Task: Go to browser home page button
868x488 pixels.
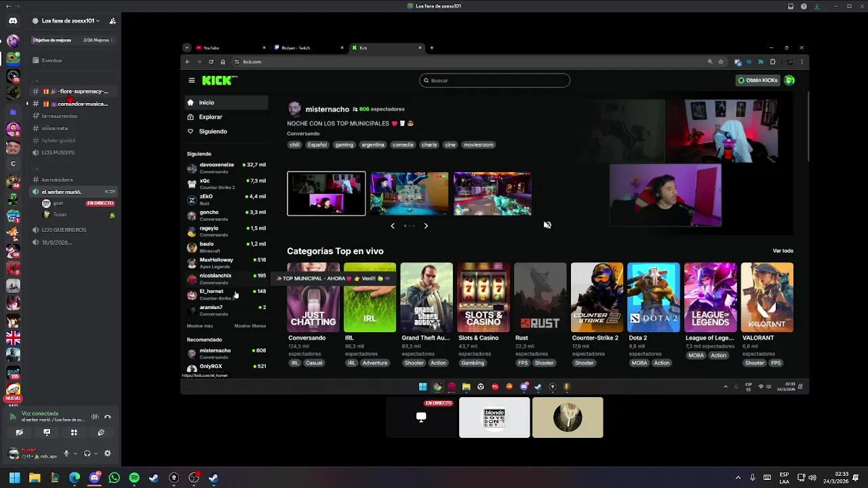Action: coord(222,62)
